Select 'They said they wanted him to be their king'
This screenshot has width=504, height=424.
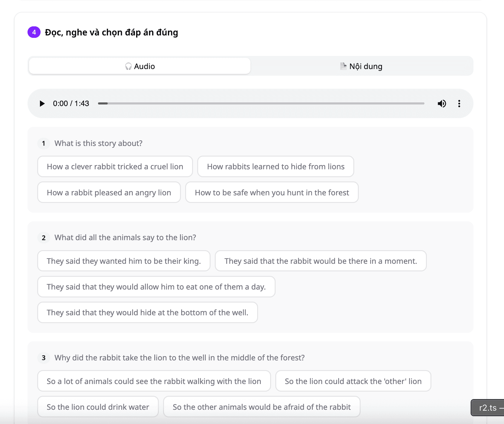[x=124, y=261]
